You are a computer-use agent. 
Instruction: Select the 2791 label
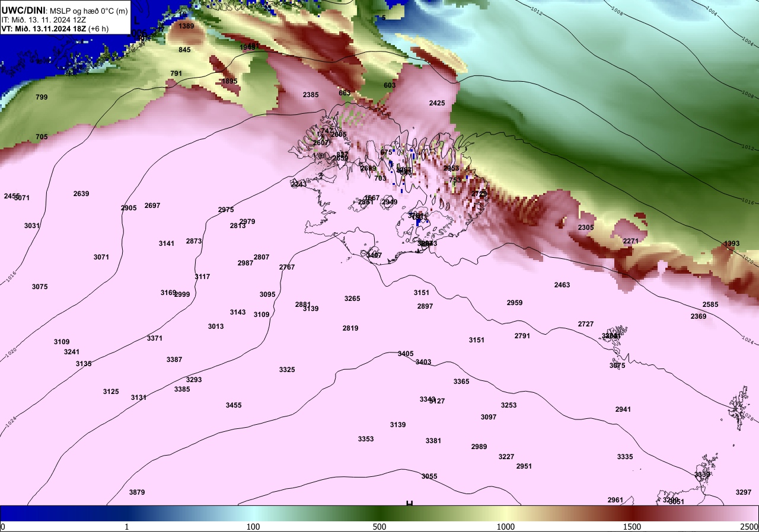(522, 336)
